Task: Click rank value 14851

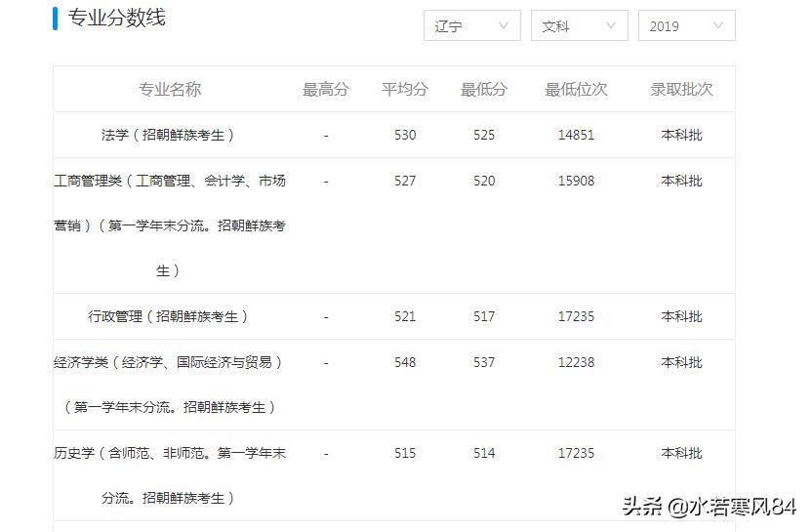Action: pyautogui.click(x=576, y=136)
